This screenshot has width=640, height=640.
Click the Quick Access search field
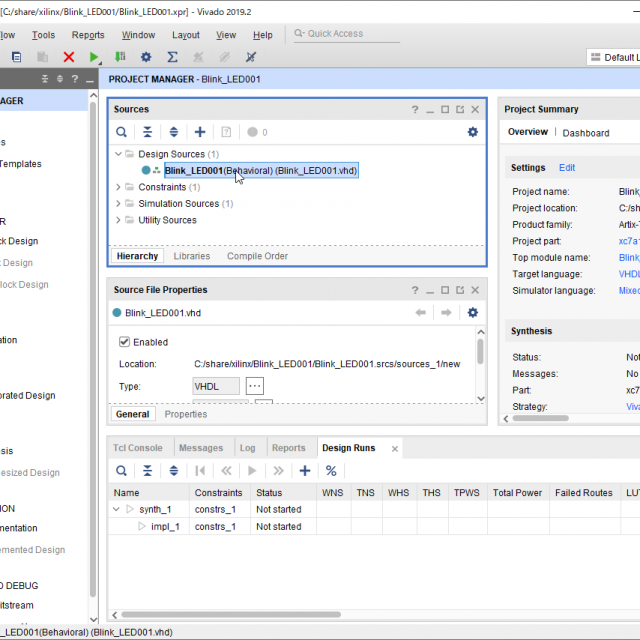pyautogui.click(x=340, y=34)
